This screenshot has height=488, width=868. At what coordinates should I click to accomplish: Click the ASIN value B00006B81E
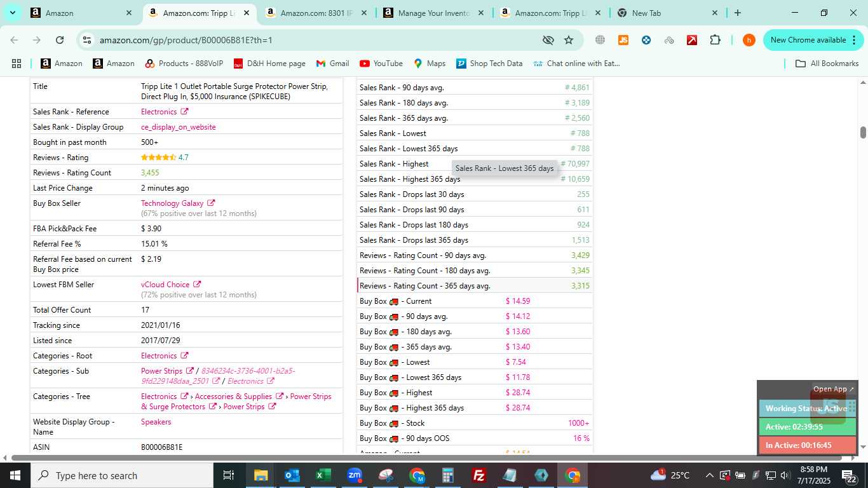161,447
